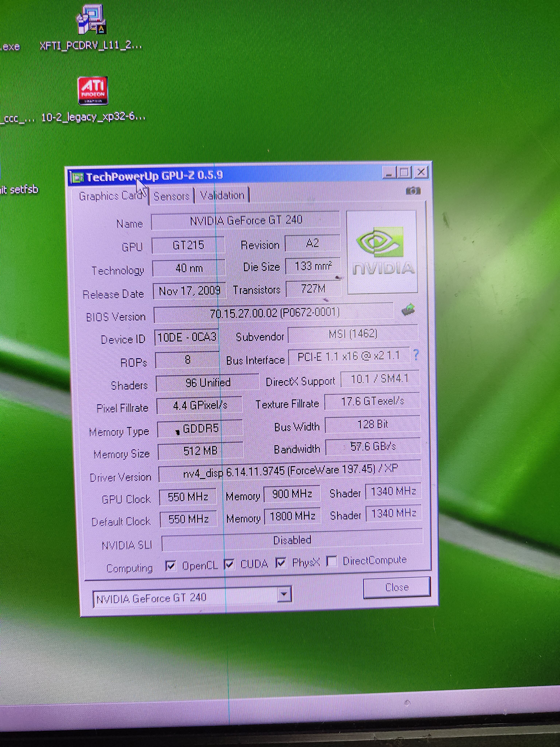The width and height of the screenshot is (560, 747).
Task: Click the Memory Type GDDR5 field
Action: [200, 428]
